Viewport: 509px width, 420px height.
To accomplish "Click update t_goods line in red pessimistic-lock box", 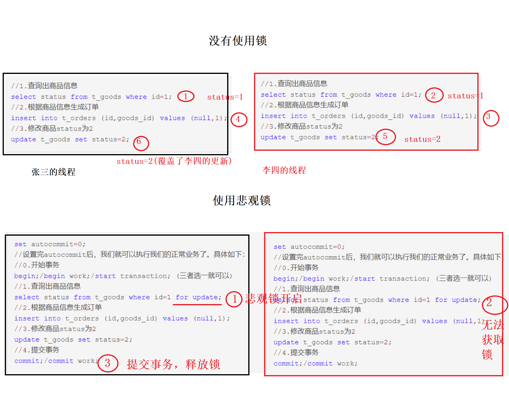I will click(x=332, y=342).
